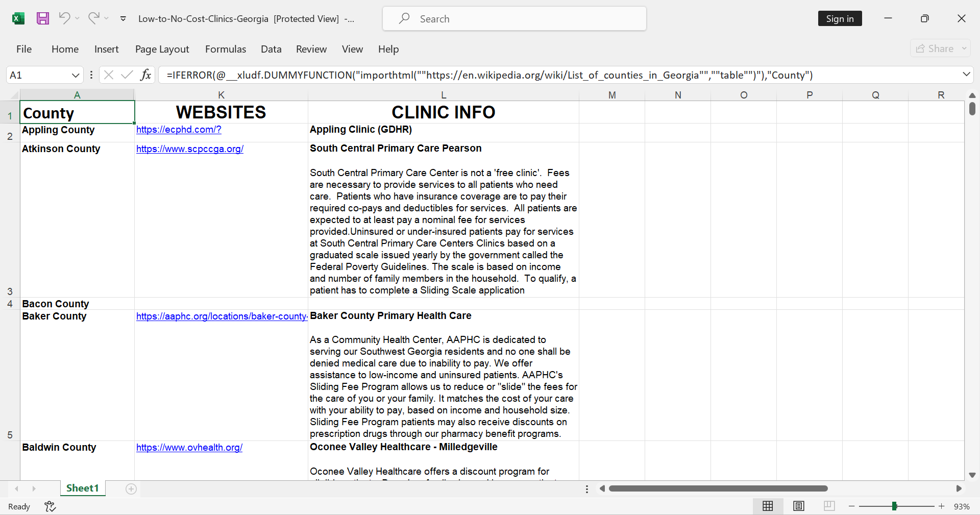The height and width of the screenshot is (515, 980).
Task: Click the Sign in button
Action: click(x=840, y=19)
